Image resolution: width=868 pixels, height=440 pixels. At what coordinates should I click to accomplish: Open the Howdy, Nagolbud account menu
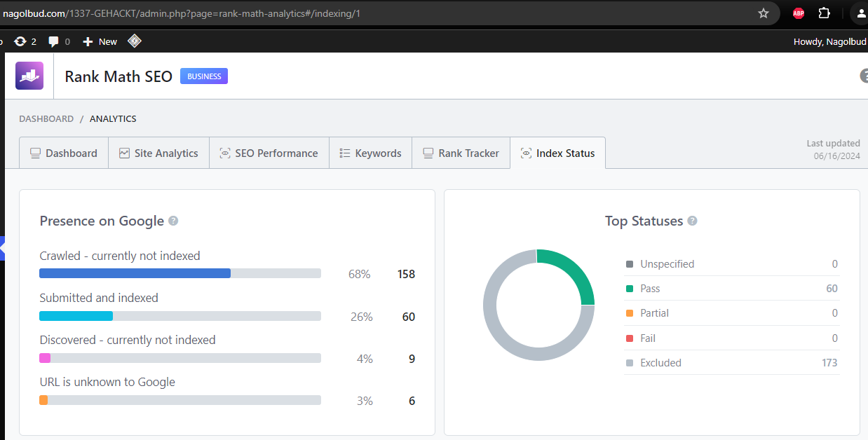[829, 41]
